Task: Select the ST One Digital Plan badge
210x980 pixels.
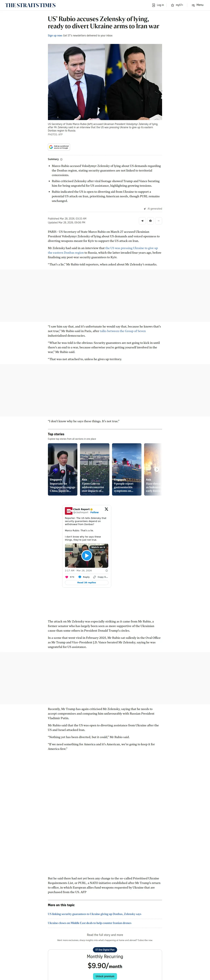Action: [105, 950]
